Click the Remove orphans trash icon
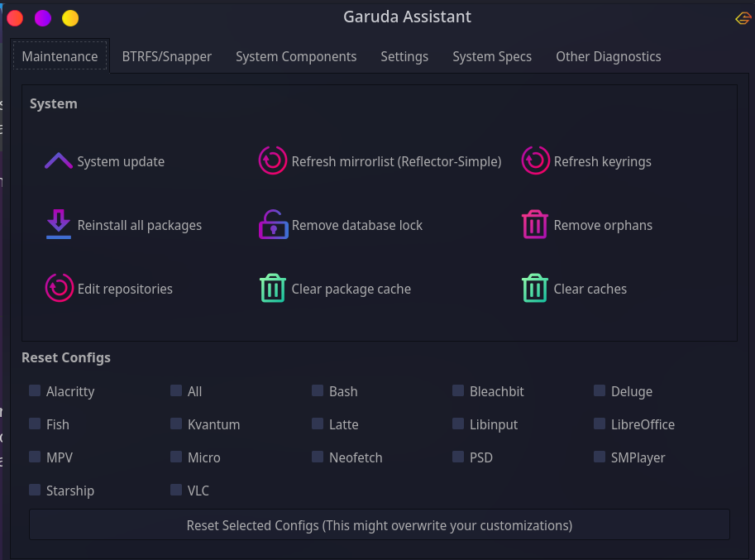 (x=535, y=224)
